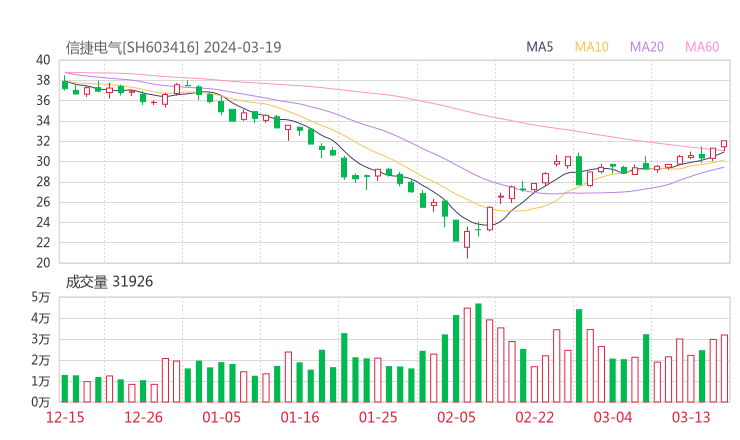Click the 12-15 date label

tap(65, 417)
